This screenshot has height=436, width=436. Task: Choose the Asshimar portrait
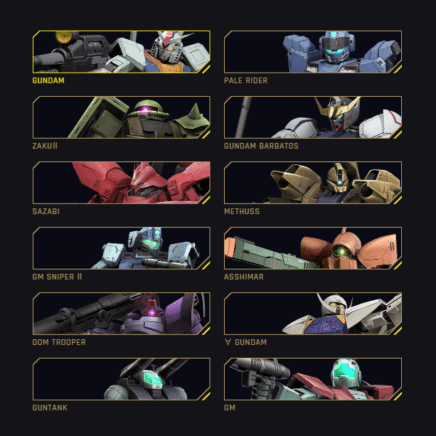313,248
